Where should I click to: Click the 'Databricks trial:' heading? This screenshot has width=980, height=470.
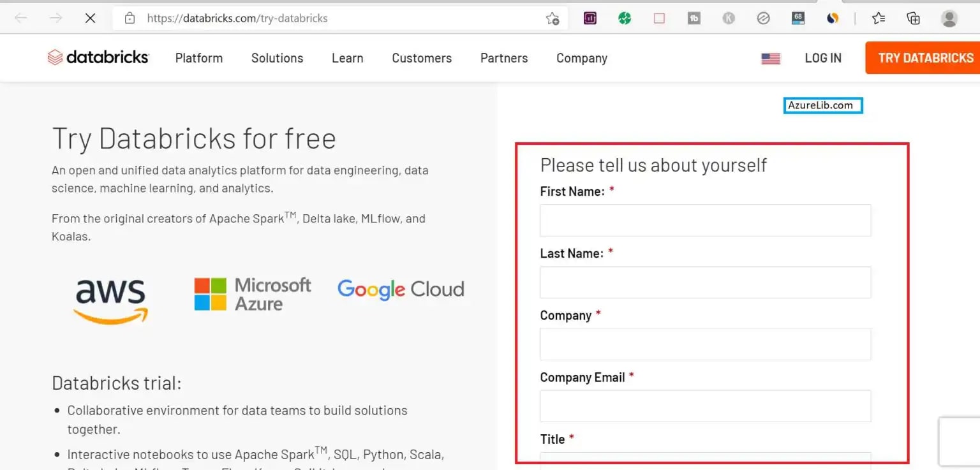pos(117,383)
